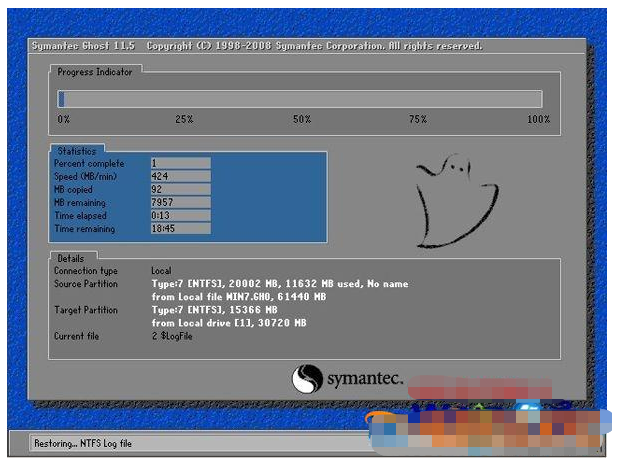618x458 pixels.
Task: Click the 'Details' group label
Action: 71,259
